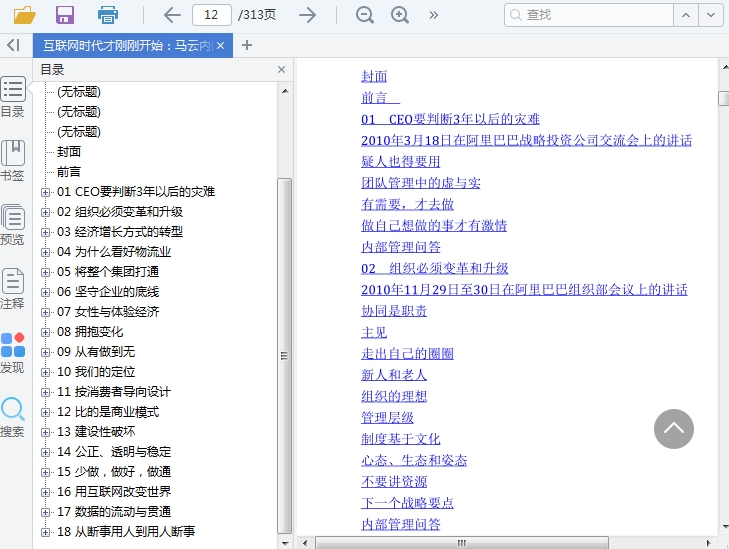Image resolution: width=729 pixels, height=549 pixels.
Task: Open the 疑人也得要用 link
Action: click(x=400, y=162)
